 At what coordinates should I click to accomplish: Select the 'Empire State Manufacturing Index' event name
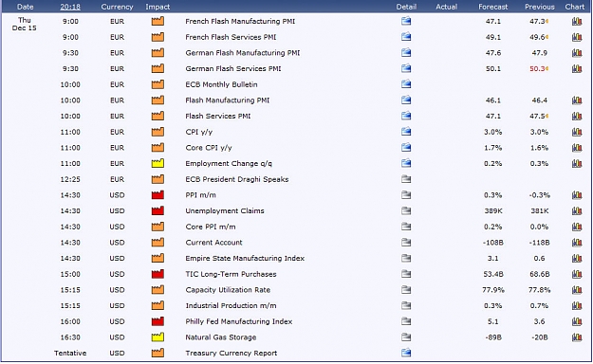tap(245, 258)
